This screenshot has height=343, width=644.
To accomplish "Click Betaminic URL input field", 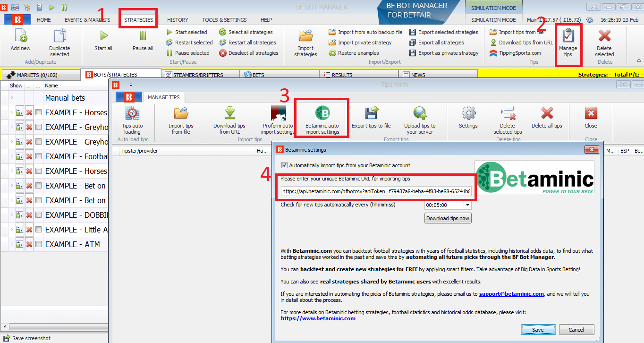I will [376, 191].
